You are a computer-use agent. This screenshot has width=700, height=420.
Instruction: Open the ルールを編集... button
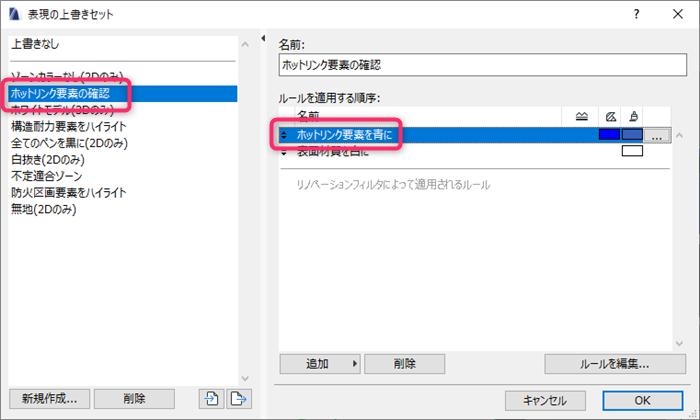pos(615,364)
